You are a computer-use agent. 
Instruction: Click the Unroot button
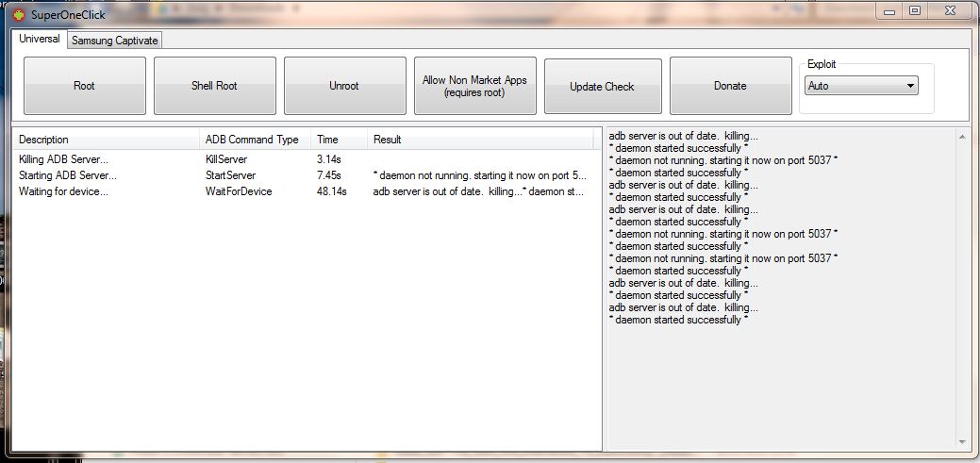[x=344, y=86]
